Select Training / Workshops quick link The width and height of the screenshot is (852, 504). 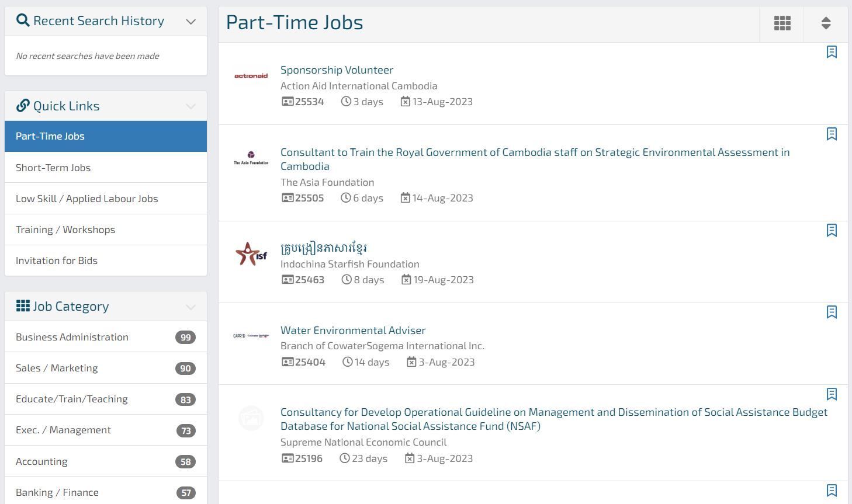click(x=65, y=230)
